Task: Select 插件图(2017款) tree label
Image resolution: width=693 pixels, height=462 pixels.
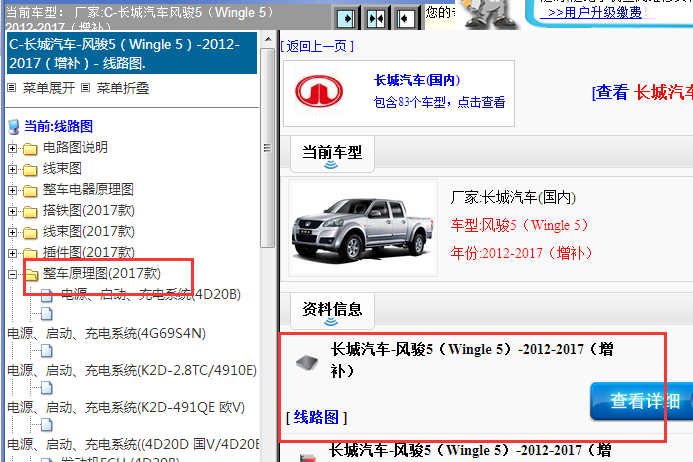Action: [88, 252]
